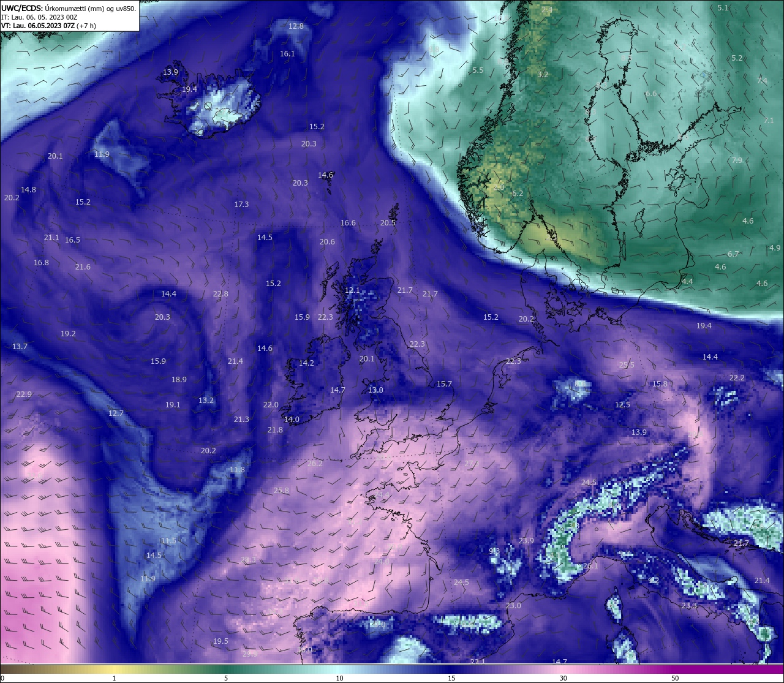Viewport: 784px width, 683px height.
Task: Click the 21.6 value label
Action: (x=83, y=266)
